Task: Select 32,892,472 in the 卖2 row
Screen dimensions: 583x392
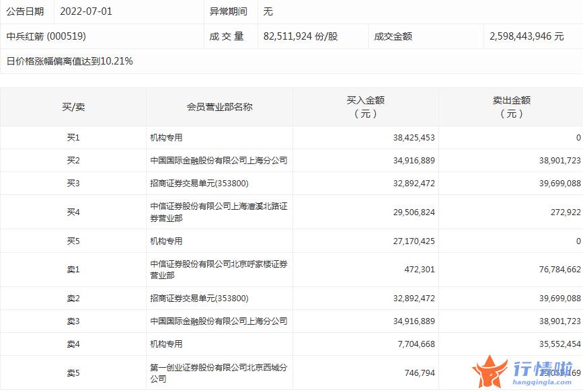Action: tap(414, 299)
